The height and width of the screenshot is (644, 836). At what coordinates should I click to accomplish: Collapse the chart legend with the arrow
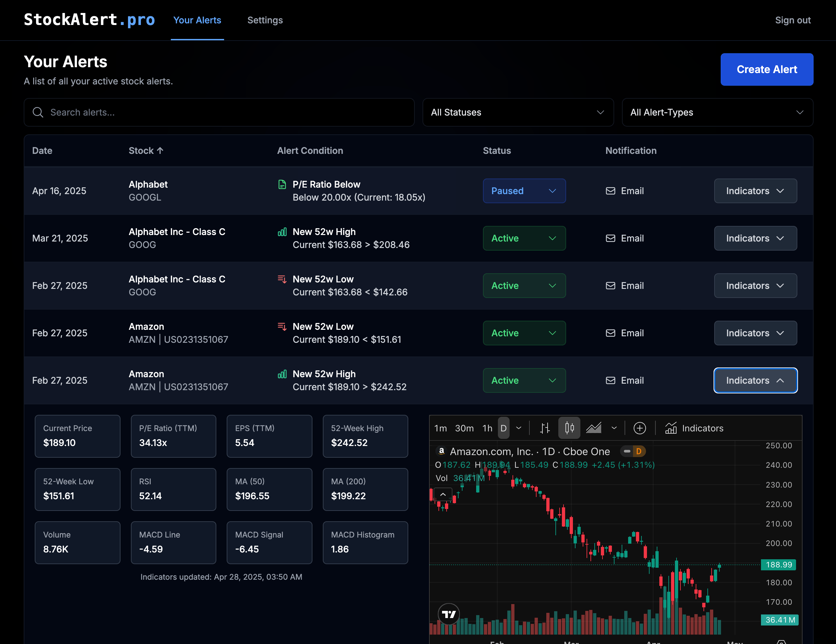pos(443,494)
